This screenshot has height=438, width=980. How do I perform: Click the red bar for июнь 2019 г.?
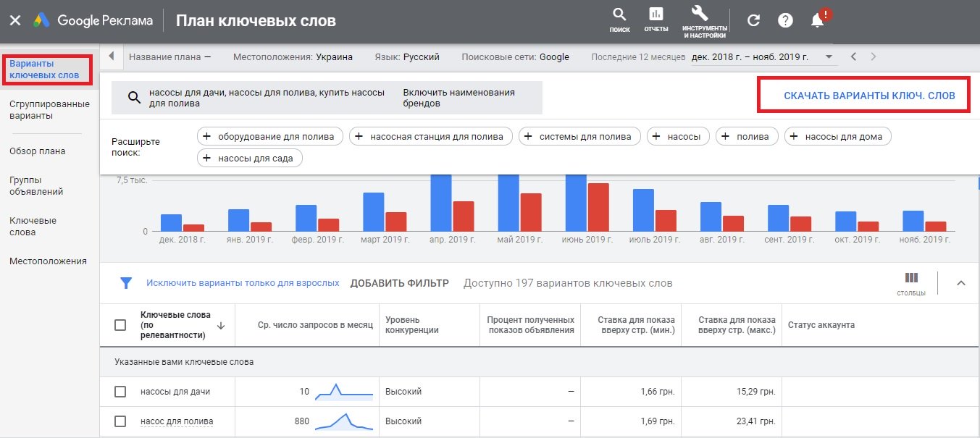(598, 207)
